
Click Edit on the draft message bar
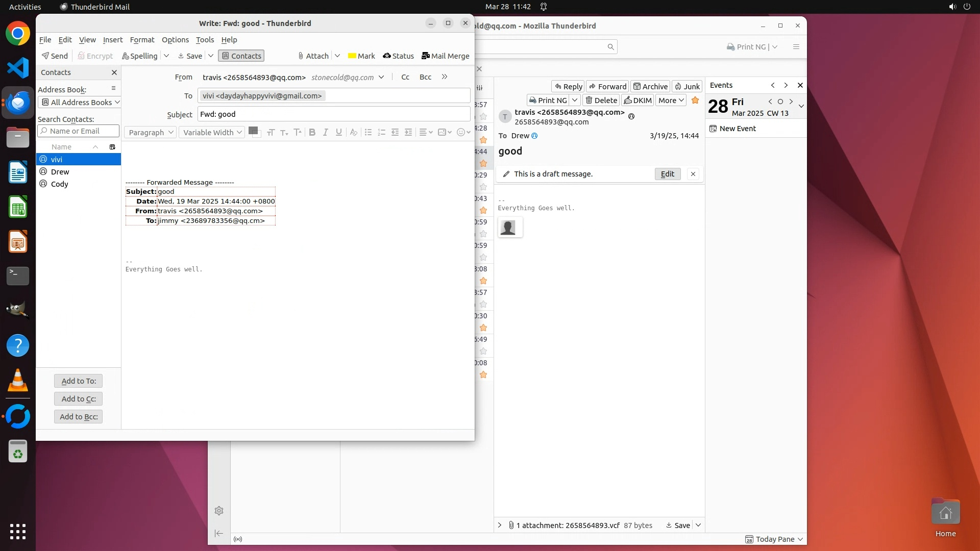coord(667,174)
